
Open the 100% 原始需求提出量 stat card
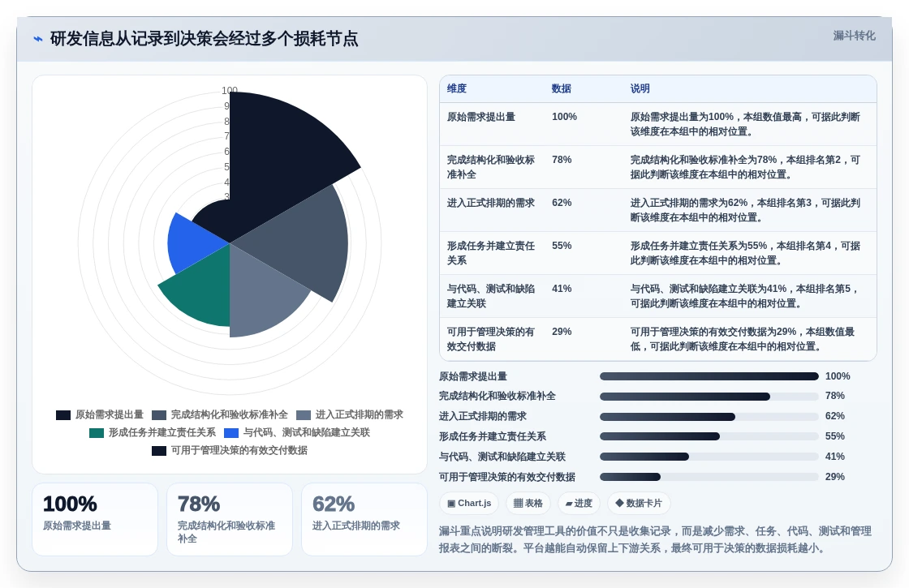pyautogui.click(x=95, y=520)
